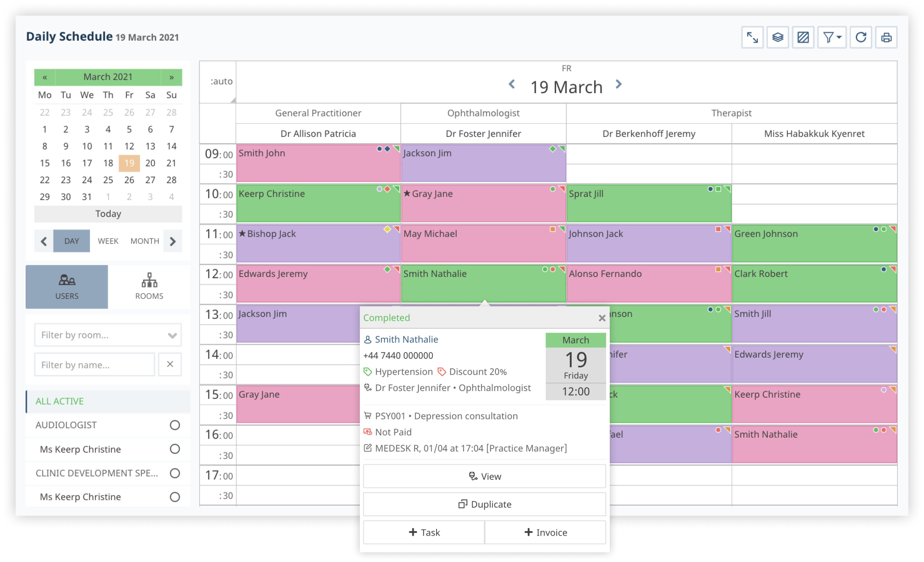Image resolution: width=924 pixels, height=562 pixels.
Task: Click Miss Habakkuk Kyenret column header
Action: tap(814, 133)
